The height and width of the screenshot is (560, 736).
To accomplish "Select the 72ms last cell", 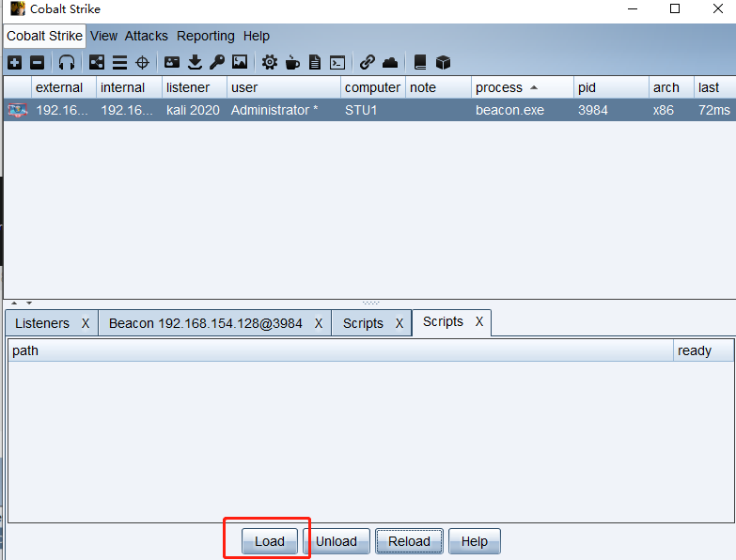I will click(x=715, y=110).
